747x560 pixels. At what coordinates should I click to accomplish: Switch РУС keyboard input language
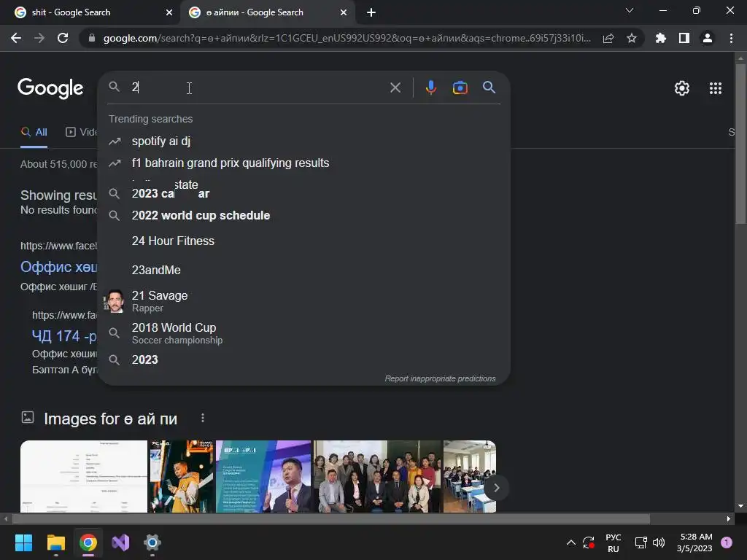tap(613, 542)
